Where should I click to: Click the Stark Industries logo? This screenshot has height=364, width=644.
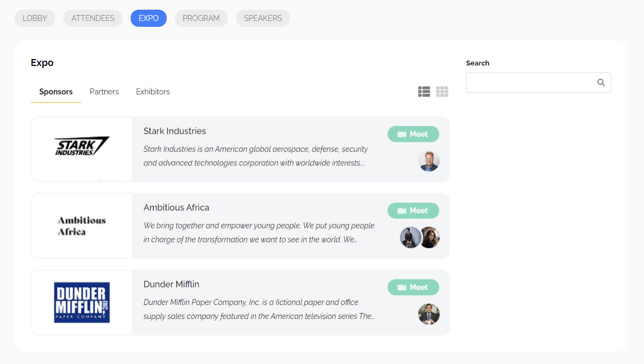pos(82,146)
